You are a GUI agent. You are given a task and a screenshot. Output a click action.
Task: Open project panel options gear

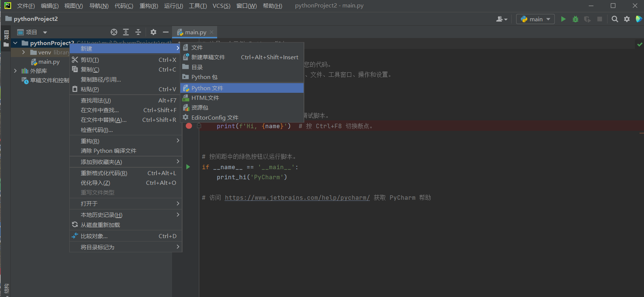pyautogui.click(x=153, y=32)
